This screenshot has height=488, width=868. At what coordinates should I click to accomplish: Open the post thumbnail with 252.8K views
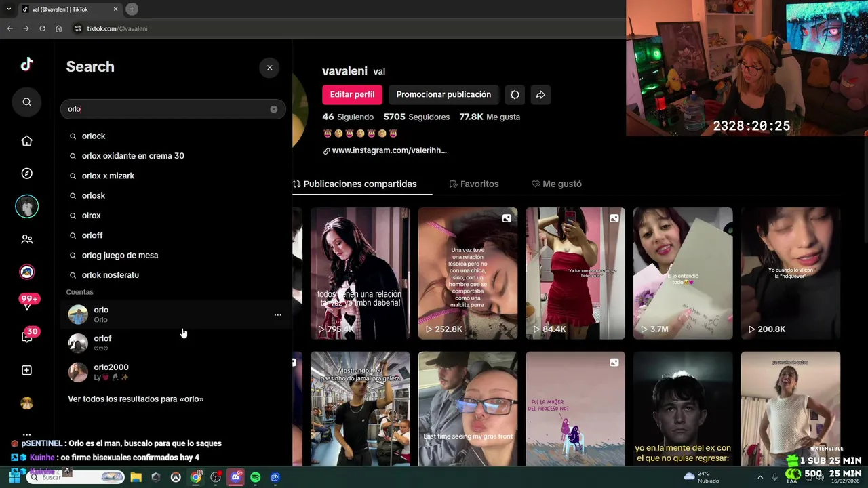point(468,273)
